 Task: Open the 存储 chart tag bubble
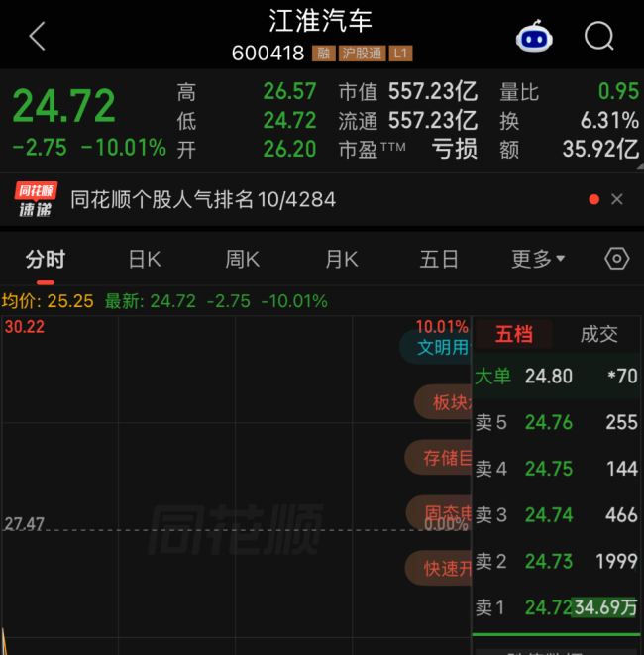tap(438, 458)
